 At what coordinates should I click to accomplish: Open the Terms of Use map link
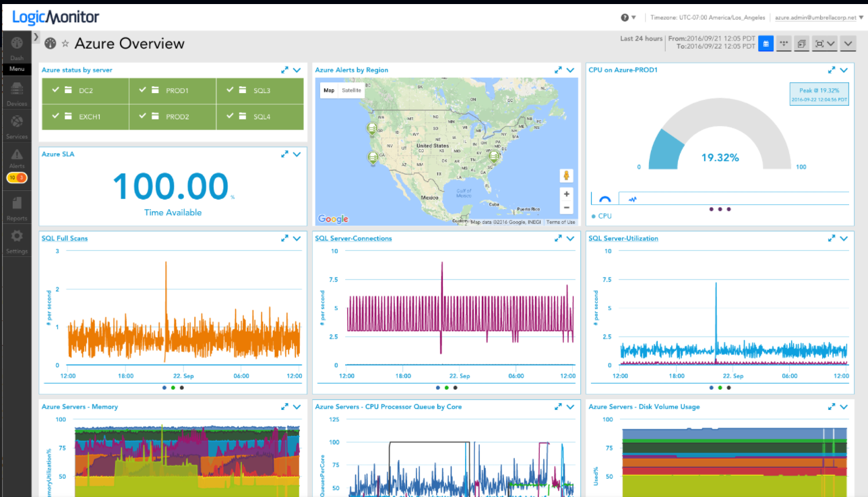coord(561,222)
